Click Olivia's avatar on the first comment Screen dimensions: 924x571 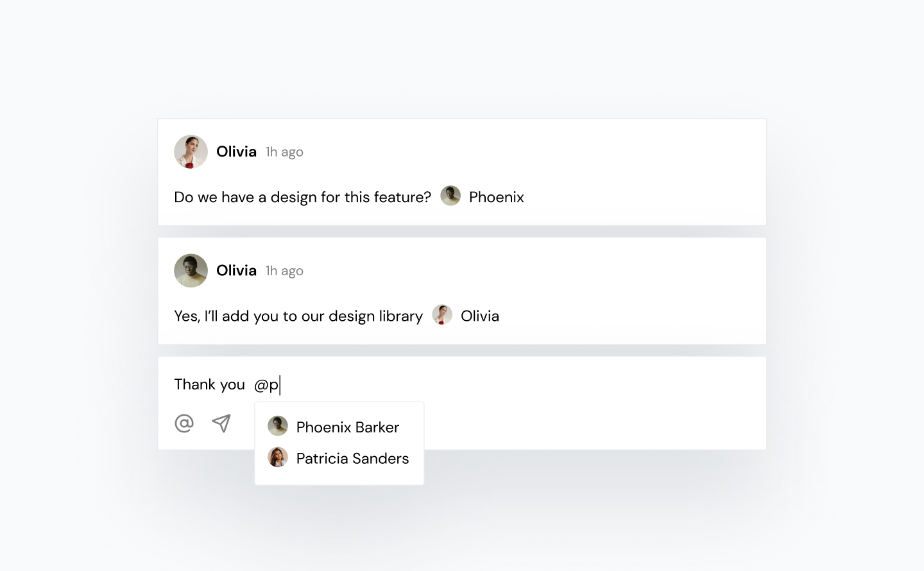pyautogui.click(x=191, y=151)
